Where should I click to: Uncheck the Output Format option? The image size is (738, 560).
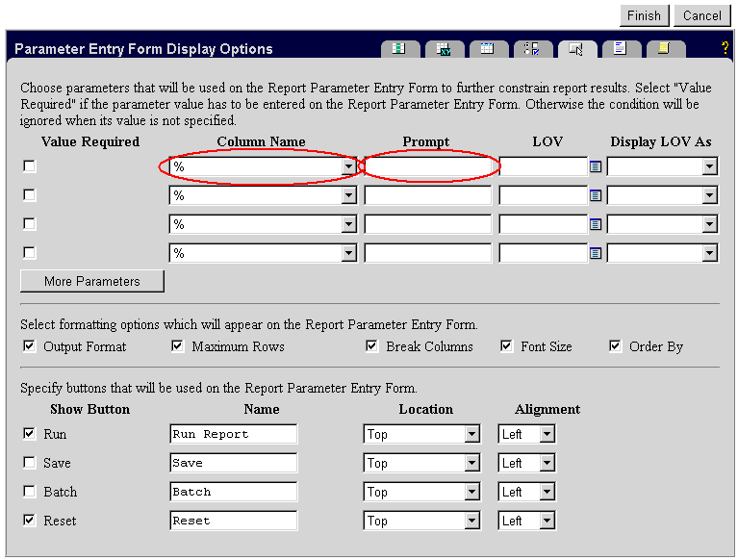29,346
